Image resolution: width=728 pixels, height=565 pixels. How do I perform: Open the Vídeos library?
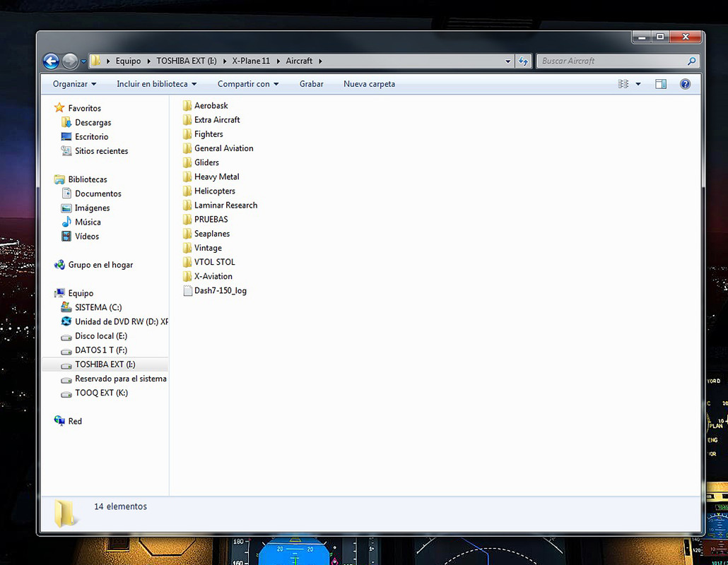coord(87,236)
